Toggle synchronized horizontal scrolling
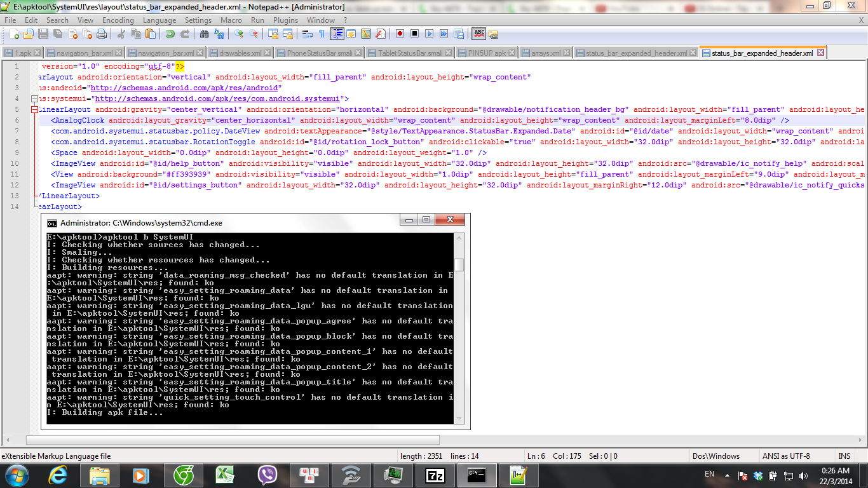Screen dimensions: 868x488 click(287, 34)
